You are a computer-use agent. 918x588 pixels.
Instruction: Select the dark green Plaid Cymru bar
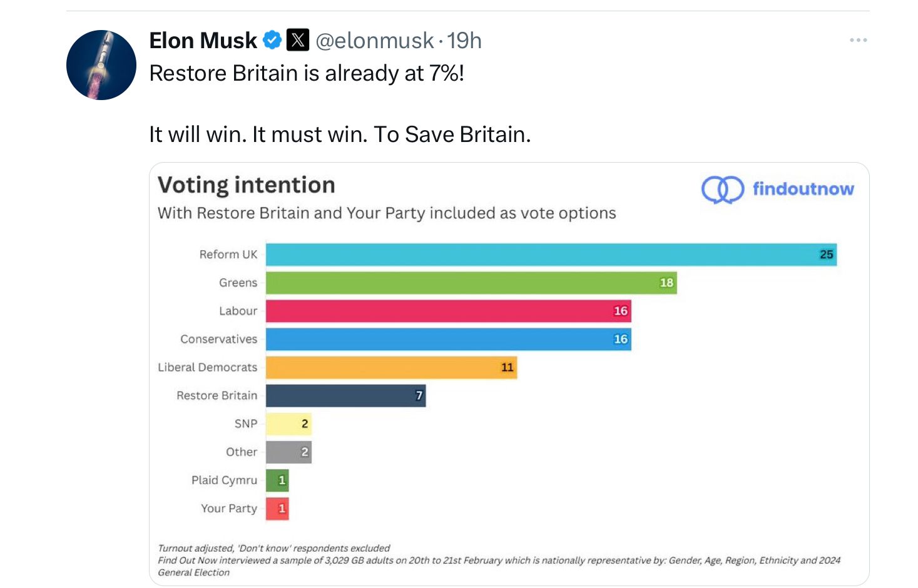[277, 480]
